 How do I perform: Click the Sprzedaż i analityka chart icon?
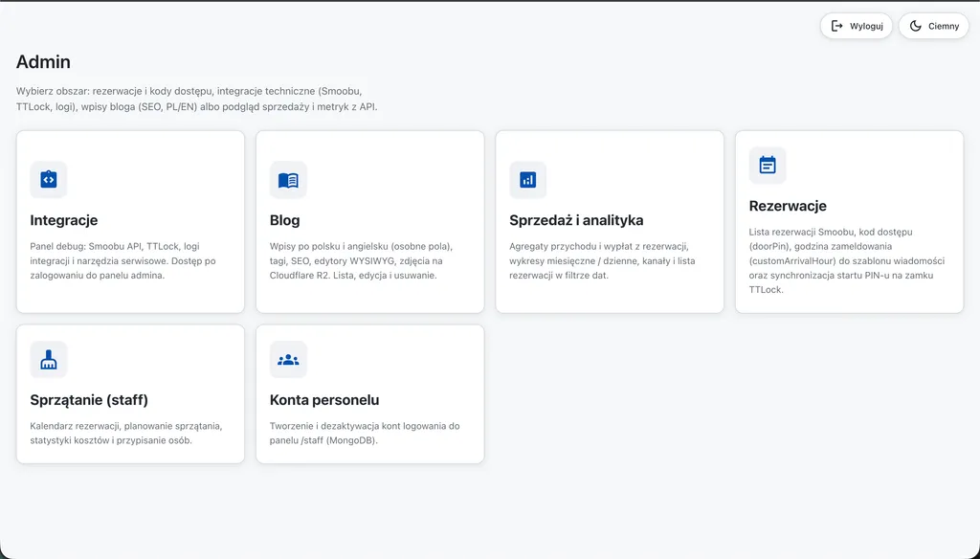[x=528, y=180]
